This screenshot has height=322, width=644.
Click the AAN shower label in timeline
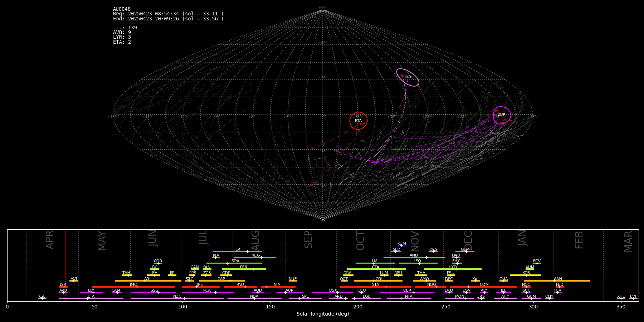click(x=558, y=279)
